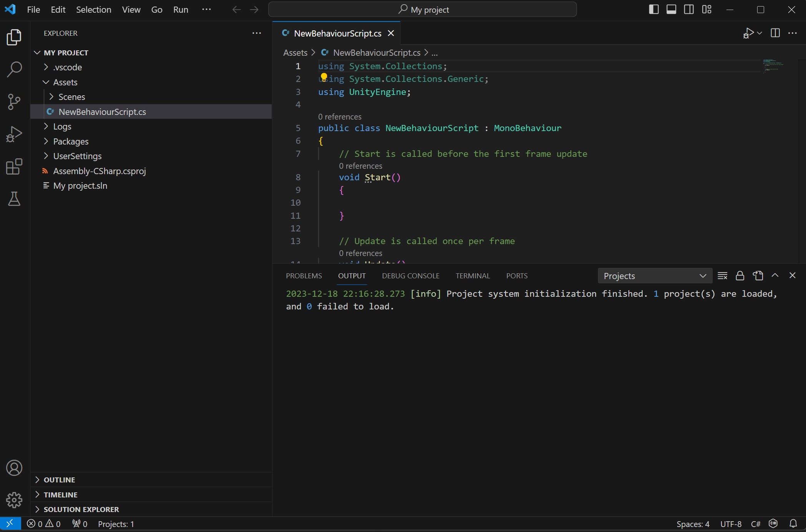806x532 pixels.
Task: Split the editor into two panes
Action: pyautogui.click(x=775, y=33)
